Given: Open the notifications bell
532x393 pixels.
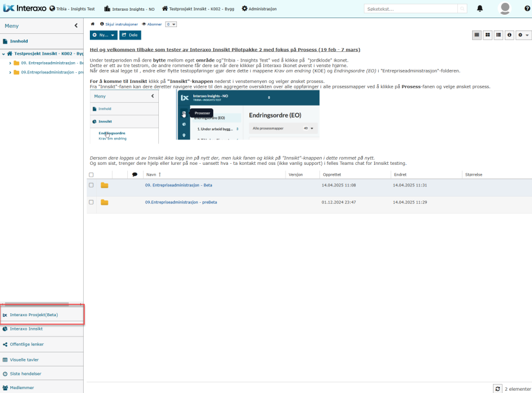Looking at the screenshot, I should pos(480,8).
